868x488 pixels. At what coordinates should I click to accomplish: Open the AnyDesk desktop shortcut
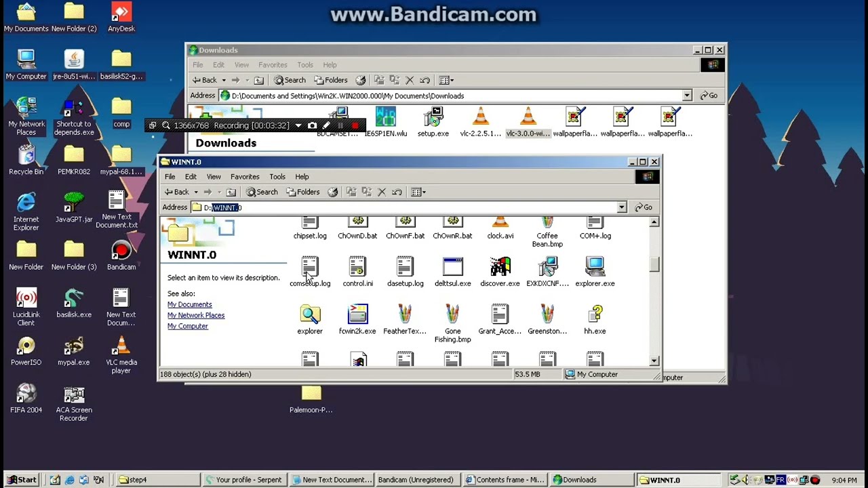121,18
